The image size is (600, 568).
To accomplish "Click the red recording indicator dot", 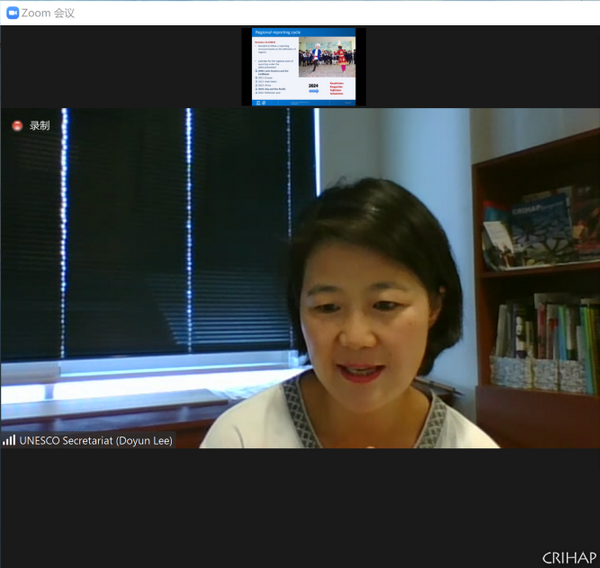I will pyautogui.click(x=16, y=125).
